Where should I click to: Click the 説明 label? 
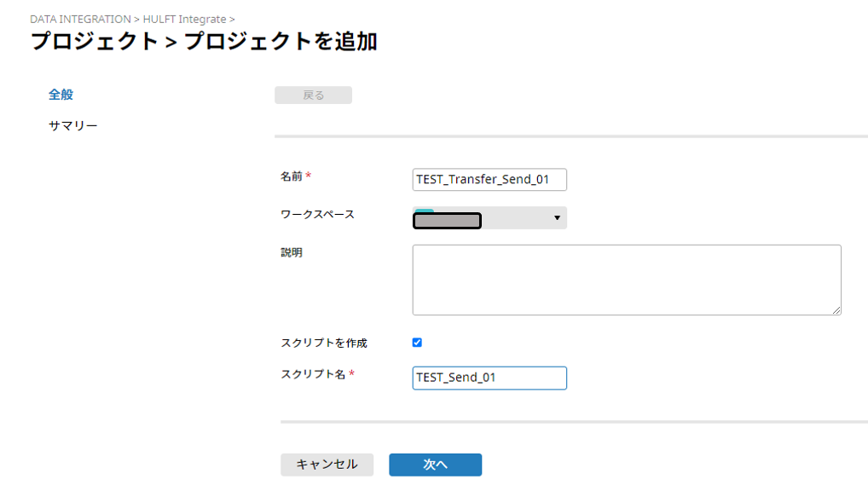pos(291,253)
